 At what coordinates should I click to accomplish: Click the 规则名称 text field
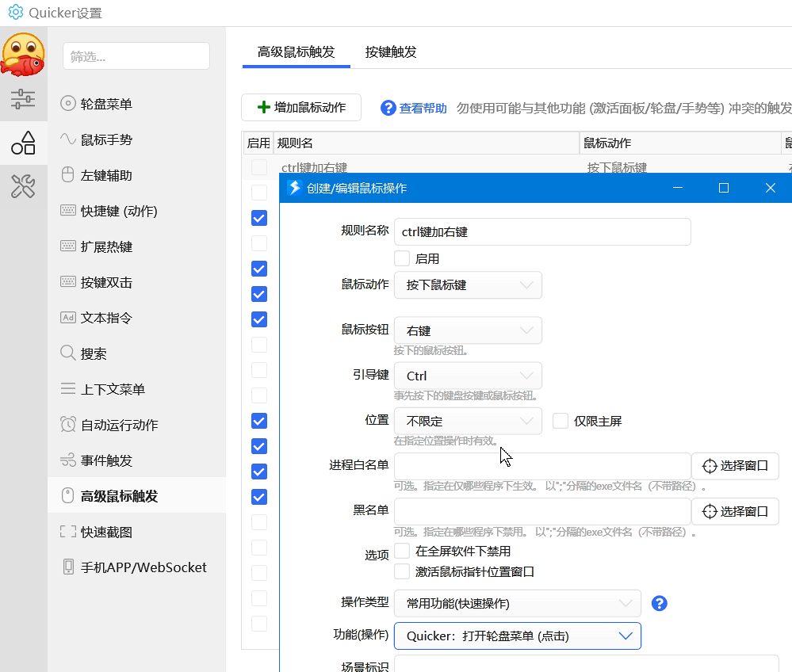(x=542, y=231)
